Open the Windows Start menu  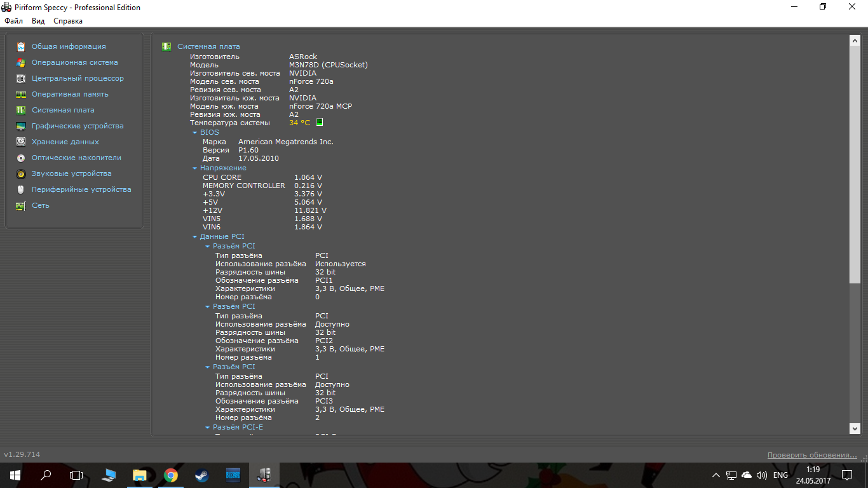(x=15, y=475)
